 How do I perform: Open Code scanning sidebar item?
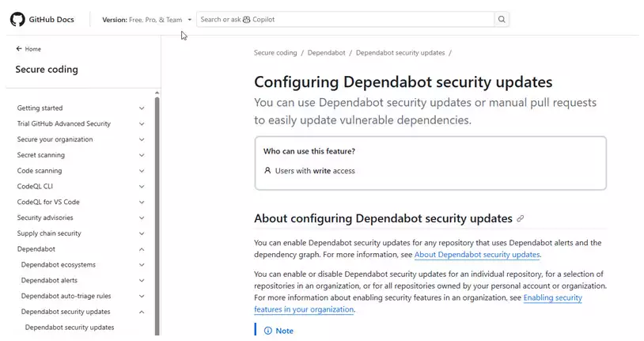tap(40, 171)
